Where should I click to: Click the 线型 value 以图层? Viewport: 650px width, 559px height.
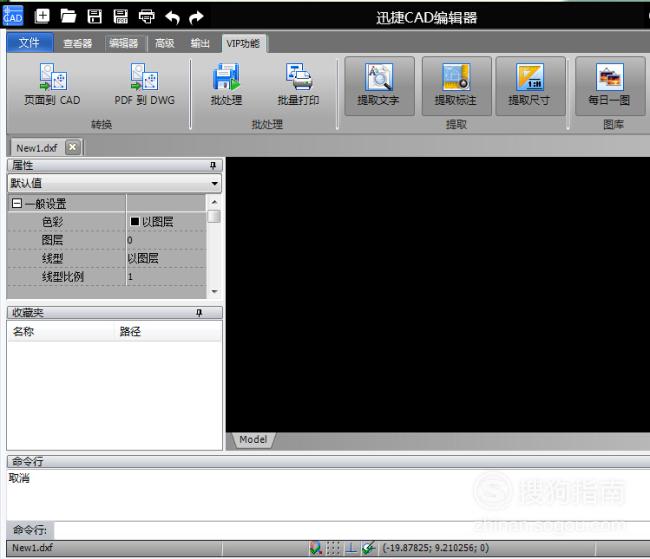point(143,258)
